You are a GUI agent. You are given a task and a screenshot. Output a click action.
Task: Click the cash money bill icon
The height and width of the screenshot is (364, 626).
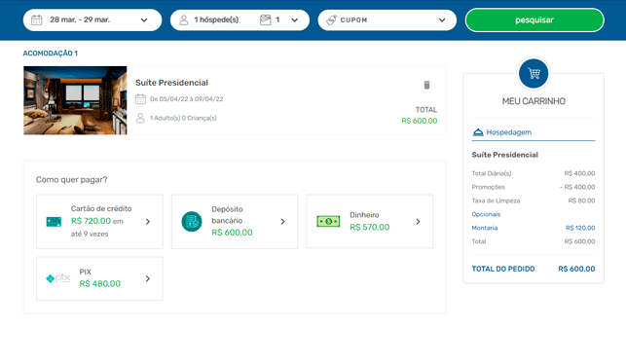click(328, 222)
